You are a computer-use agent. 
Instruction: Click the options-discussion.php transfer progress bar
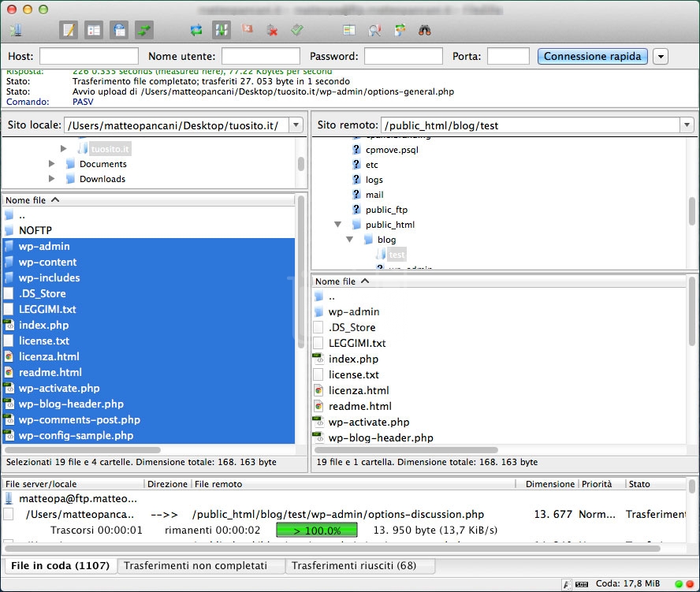[317, 531]
